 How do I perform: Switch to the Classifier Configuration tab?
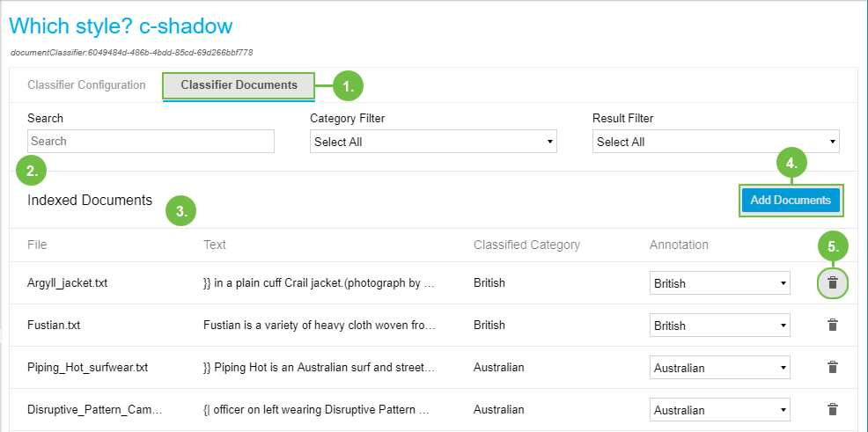pyautogui.click(x=86, y=85)
